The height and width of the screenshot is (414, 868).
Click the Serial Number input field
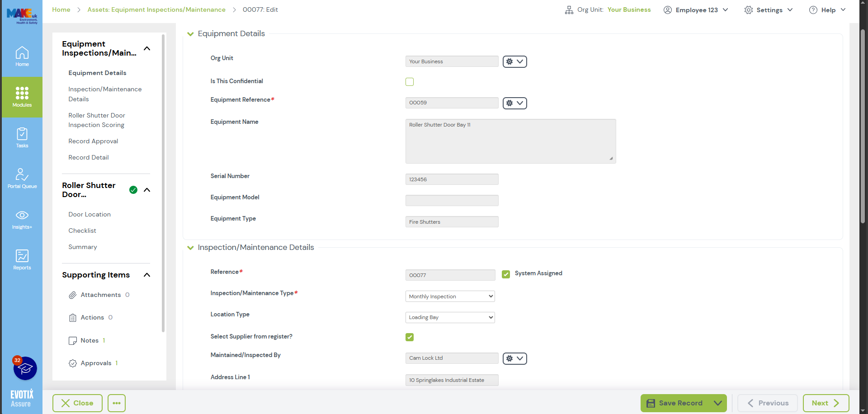452,179
